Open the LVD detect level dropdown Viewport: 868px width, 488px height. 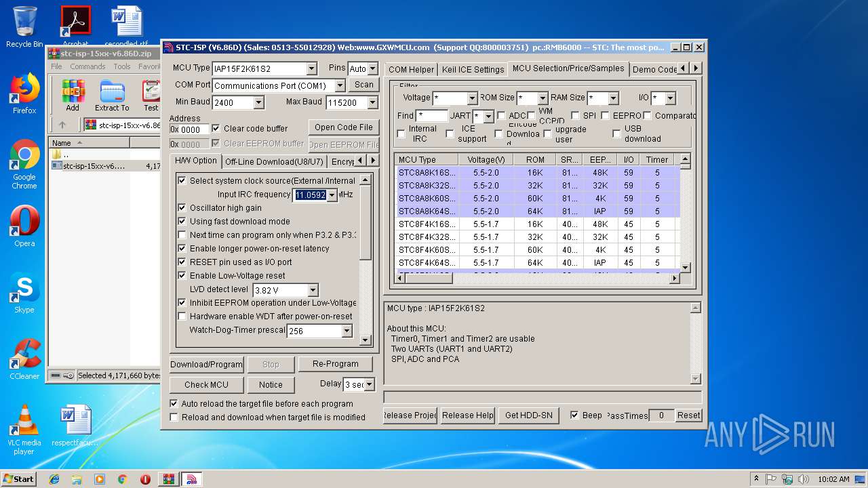tap(313, 290)
